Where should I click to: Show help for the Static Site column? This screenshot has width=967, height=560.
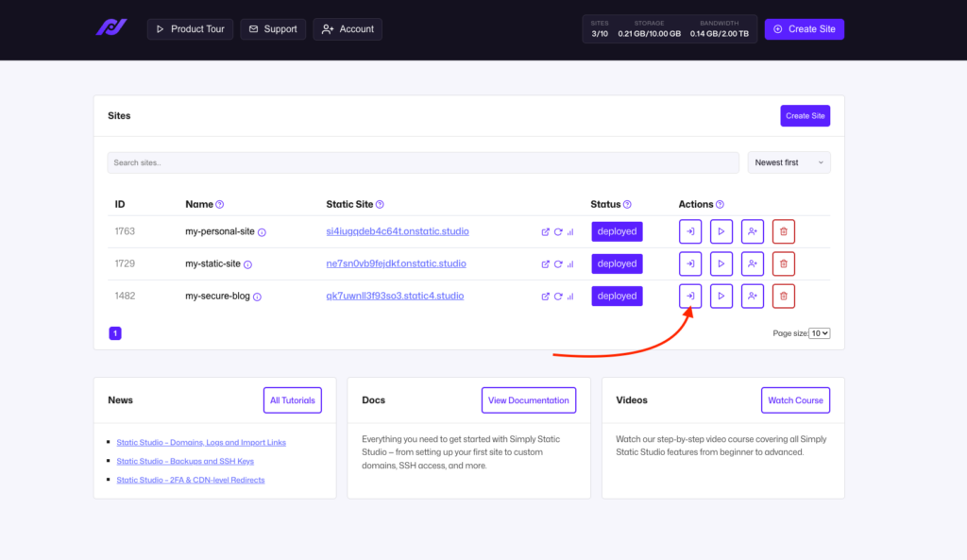click(x=380, y=204)
